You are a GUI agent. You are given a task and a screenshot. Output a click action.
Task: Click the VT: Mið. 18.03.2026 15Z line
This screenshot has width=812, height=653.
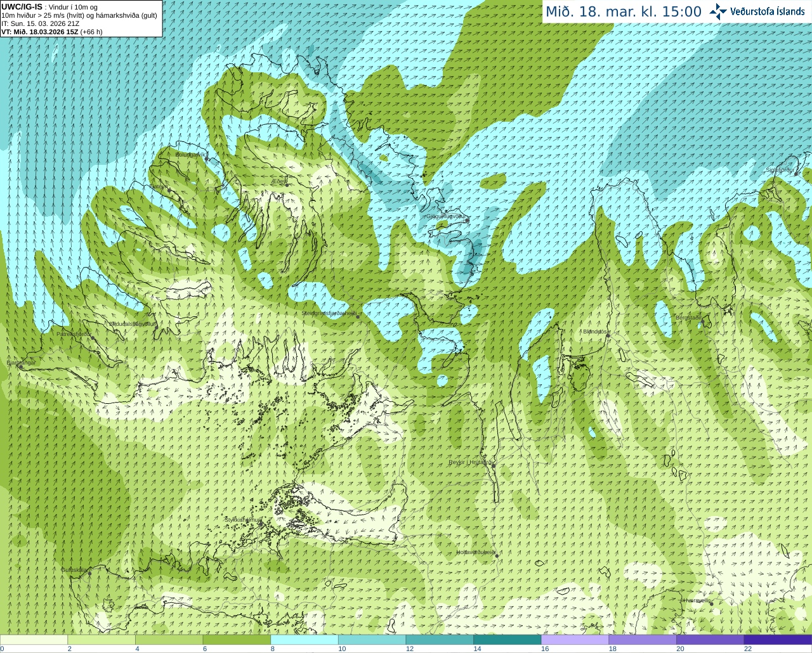tap(51, 32)
